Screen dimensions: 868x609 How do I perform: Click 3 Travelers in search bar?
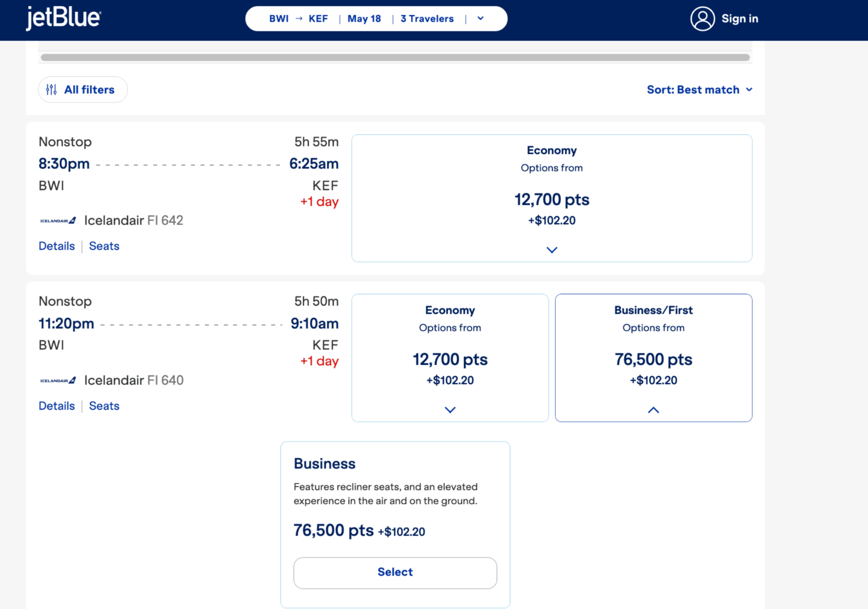click(x=427, y=19)
